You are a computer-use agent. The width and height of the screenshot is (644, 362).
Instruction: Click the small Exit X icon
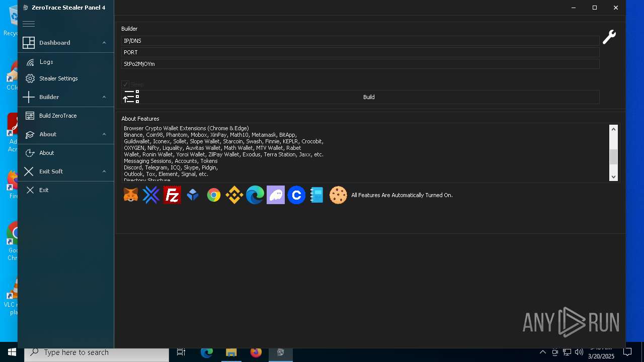click(30, 190)
